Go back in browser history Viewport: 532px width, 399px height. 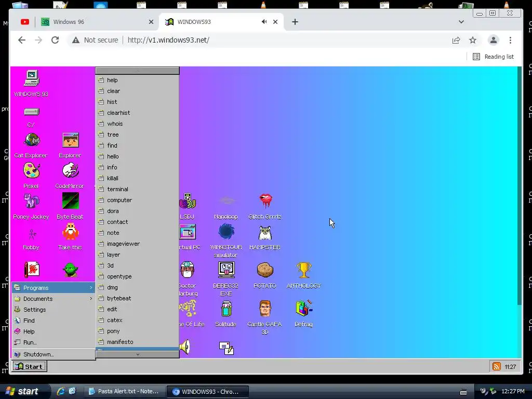(x=22, y=40)
